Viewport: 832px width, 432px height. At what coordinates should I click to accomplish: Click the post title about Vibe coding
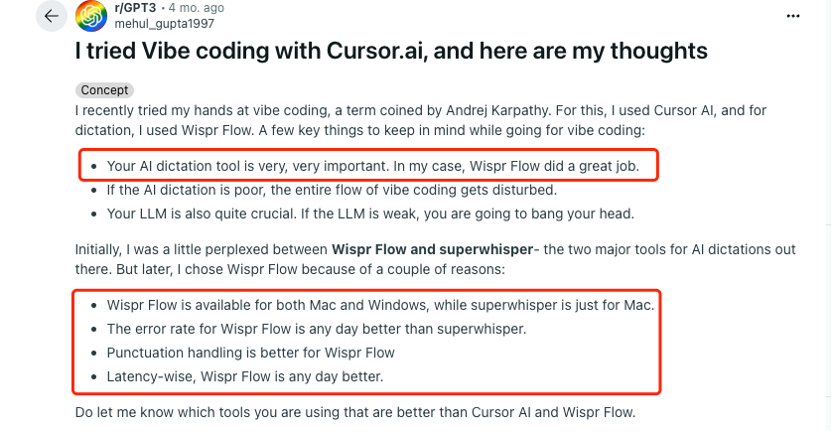[391, 50]
